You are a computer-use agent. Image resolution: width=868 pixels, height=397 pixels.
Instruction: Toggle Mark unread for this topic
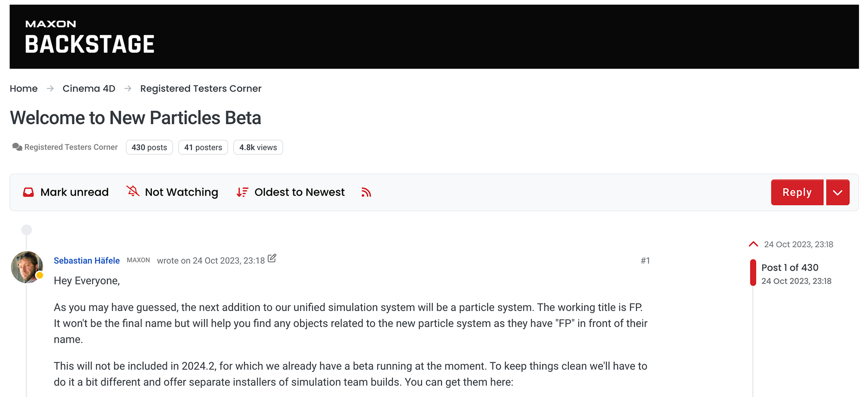[66, 192]
